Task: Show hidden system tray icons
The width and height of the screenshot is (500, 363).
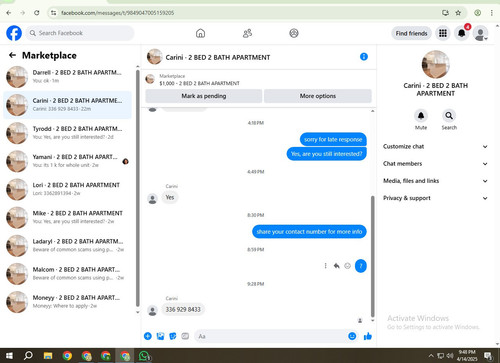Action: point(431,356)
